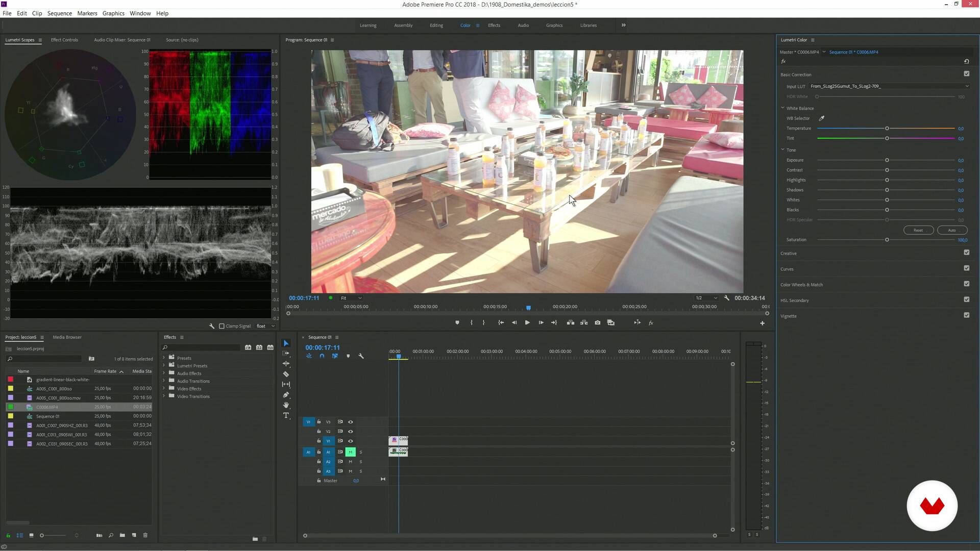Hide track V3 with eye icon

[x=350, y=422]
